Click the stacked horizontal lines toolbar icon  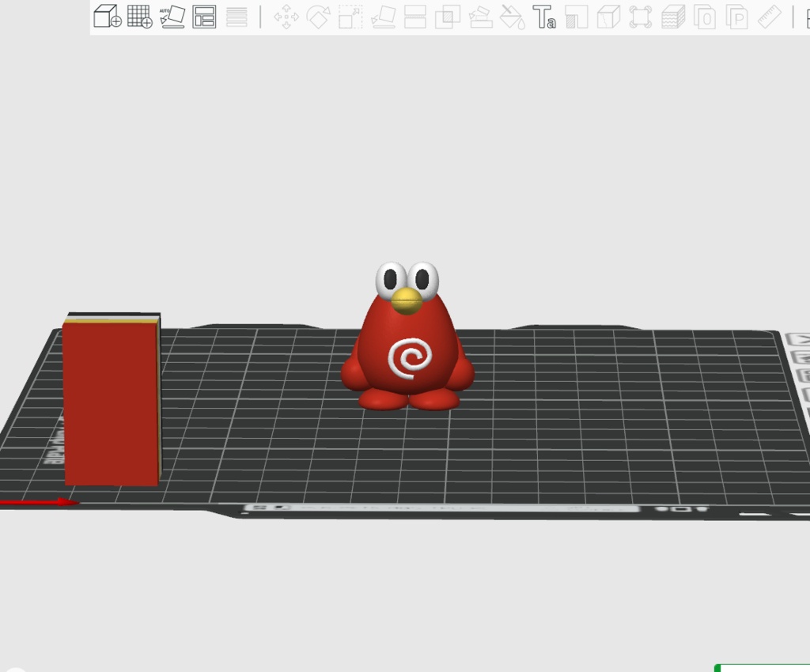click(237, 17)
